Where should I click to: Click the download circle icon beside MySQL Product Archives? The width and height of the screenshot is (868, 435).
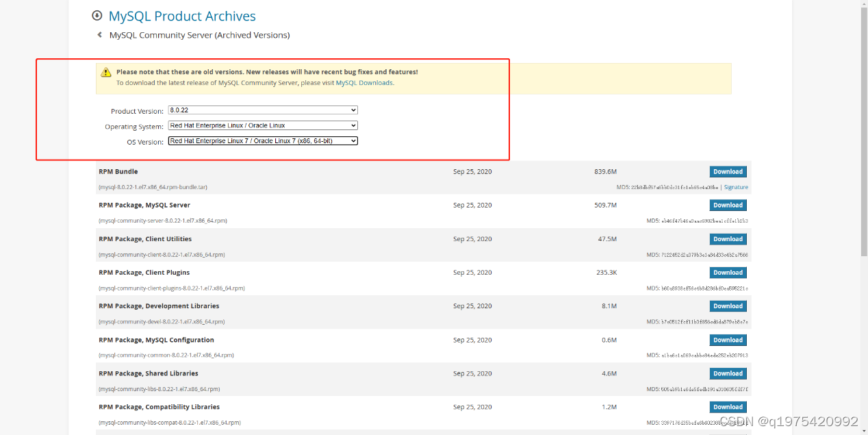click(x=97, y=16)
